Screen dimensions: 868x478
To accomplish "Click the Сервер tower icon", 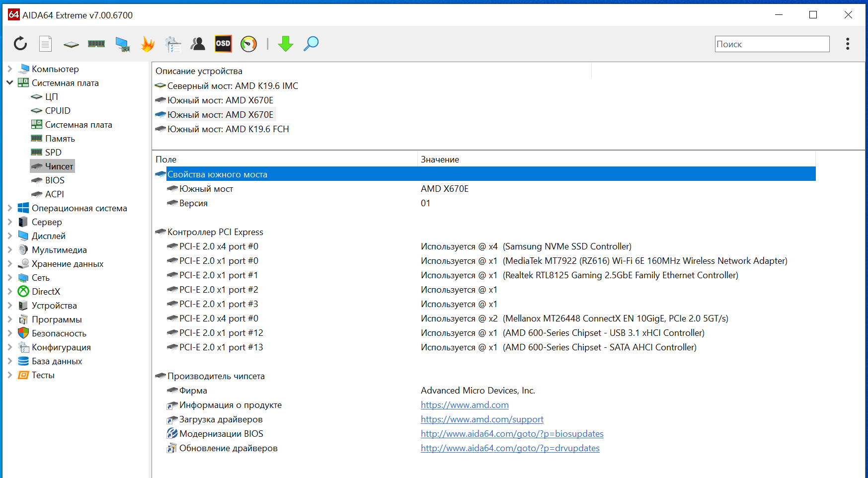I will 23,222.
